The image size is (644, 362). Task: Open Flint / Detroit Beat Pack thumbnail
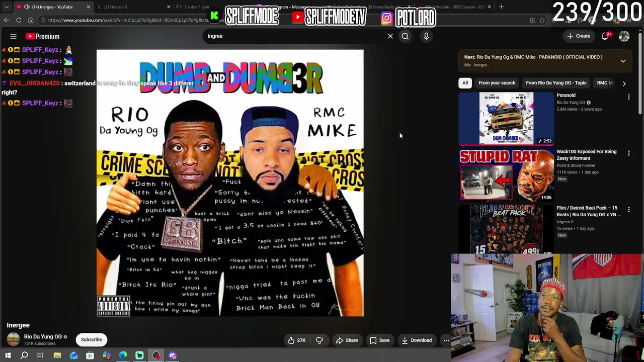click(x=506, y=230)
